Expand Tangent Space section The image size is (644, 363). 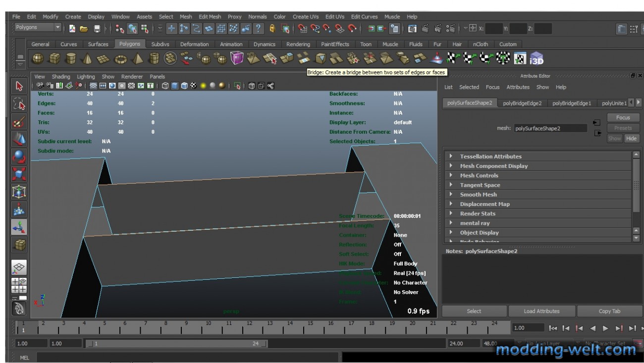coord(537,185)
